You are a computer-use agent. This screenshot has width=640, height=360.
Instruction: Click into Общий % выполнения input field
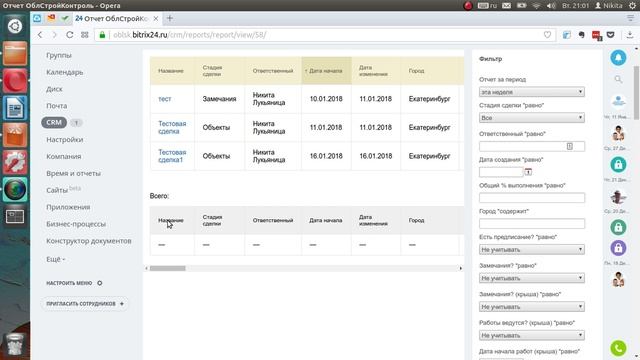pos(532,198)
